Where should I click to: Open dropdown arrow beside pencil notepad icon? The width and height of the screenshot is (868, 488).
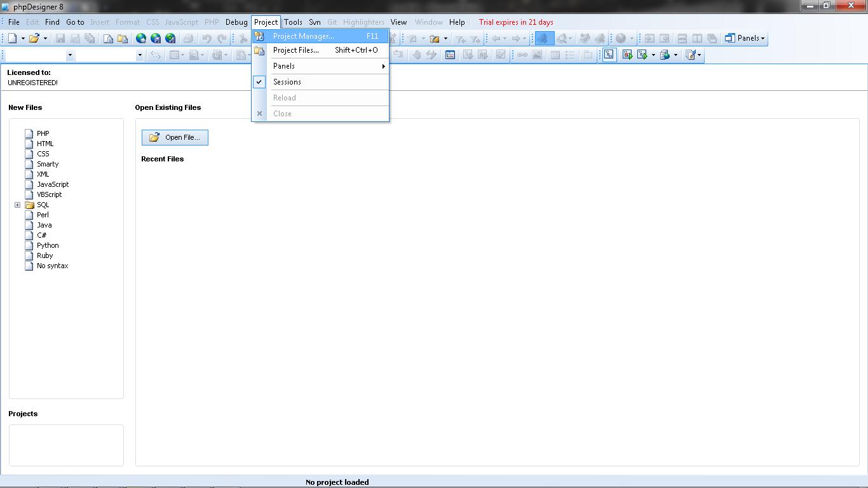click(700, 55)
